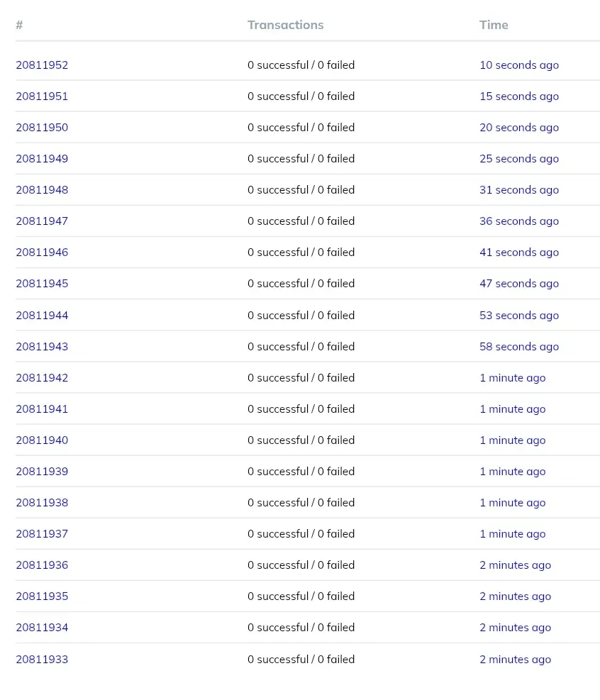The width and height of the screenshot is (600, 700).
Task: Click the '58 seconds ago' timestamp
Action: (519, 347)
